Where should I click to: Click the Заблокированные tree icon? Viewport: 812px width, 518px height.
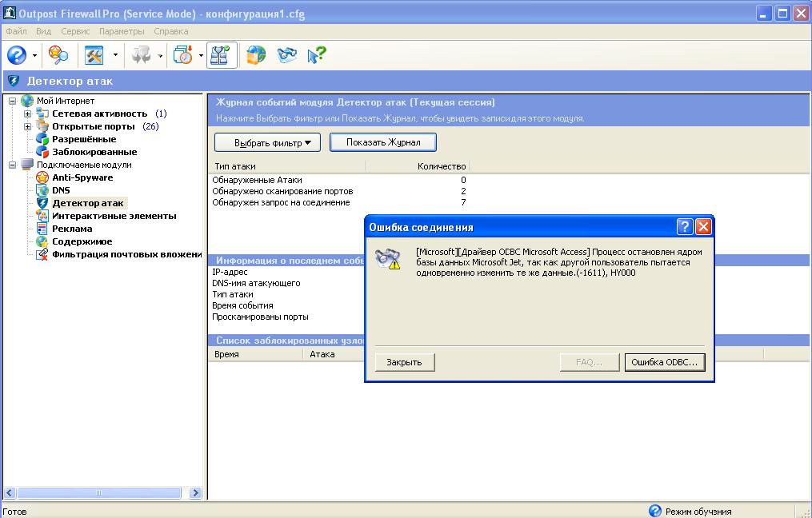coord(42,152)
